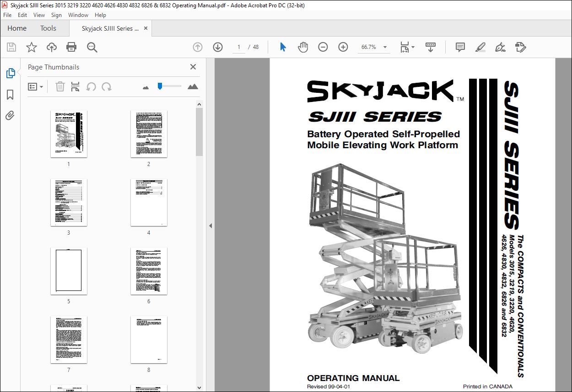Adjust the thumbnail size slider

pyautogui.click(x=160, y=86)
